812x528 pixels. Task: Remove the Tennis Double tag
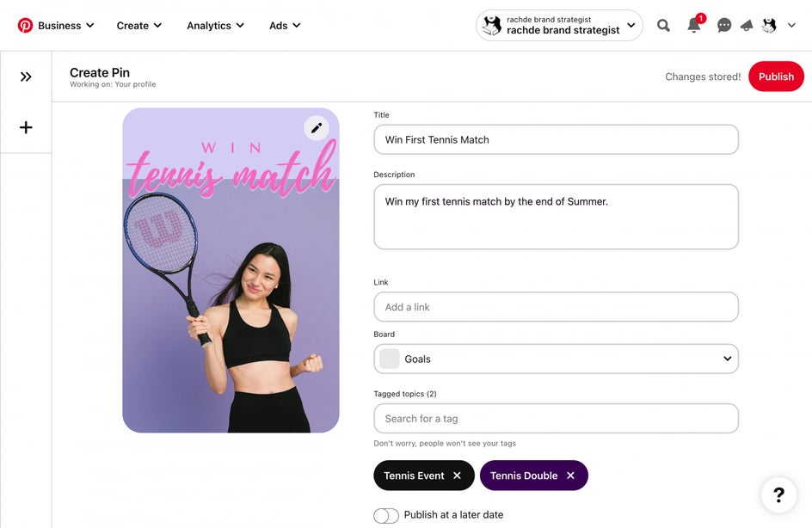(570, 476)
